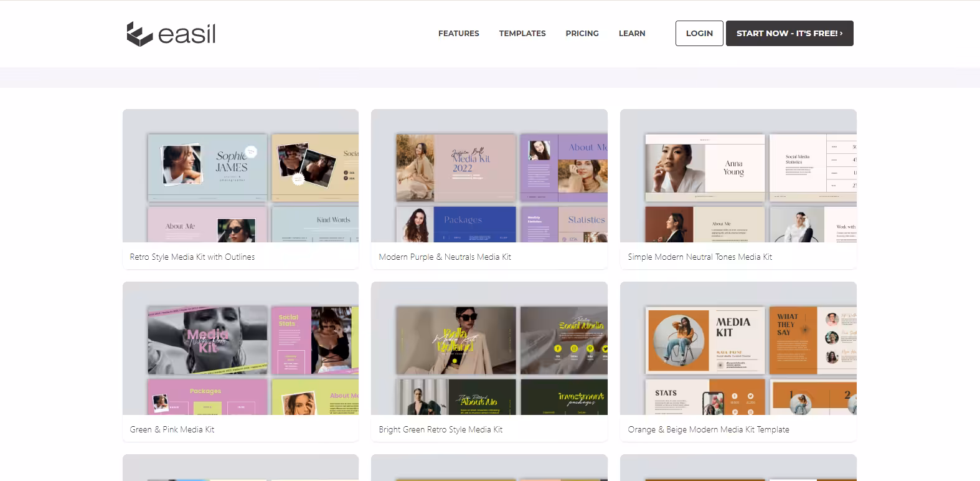Image resolution: width=980 pixels, height=481 pixels.
Task: Click 'Retro Style Media Kit with Outlines' title
Action: tap(192, 257)
